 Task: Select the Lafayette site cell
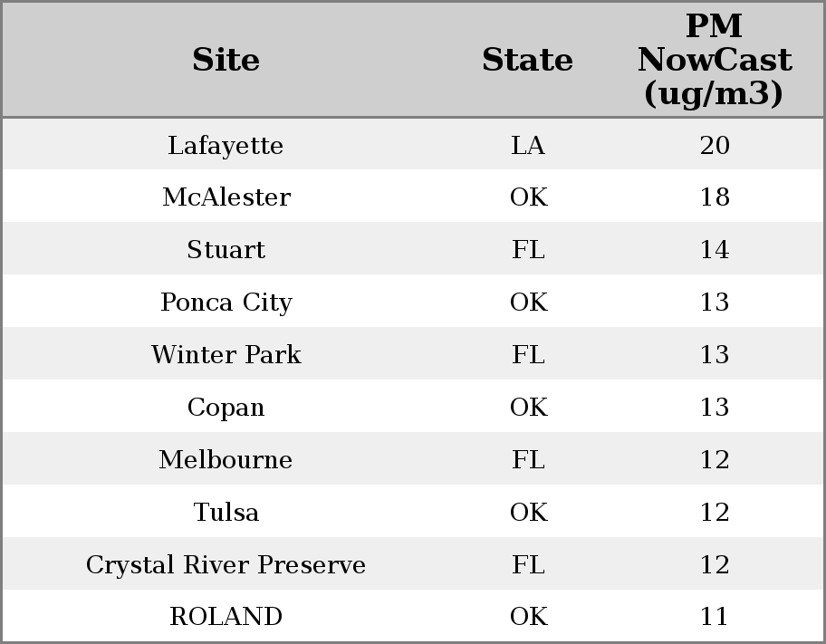[x=226, y=145]
